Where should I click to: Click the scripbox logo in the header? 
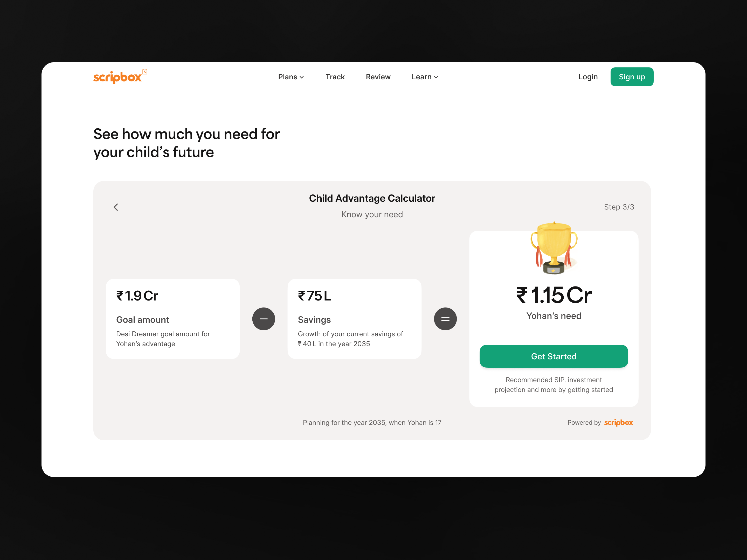pos(119,77)
